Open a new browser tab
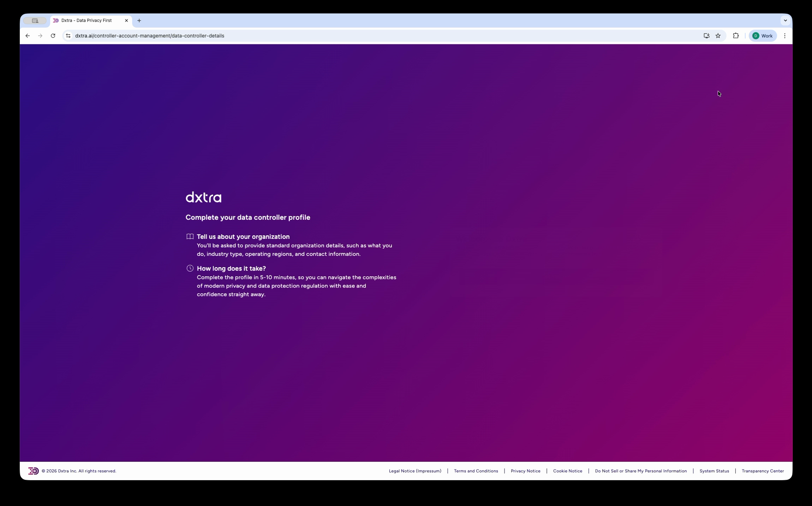 139,20
